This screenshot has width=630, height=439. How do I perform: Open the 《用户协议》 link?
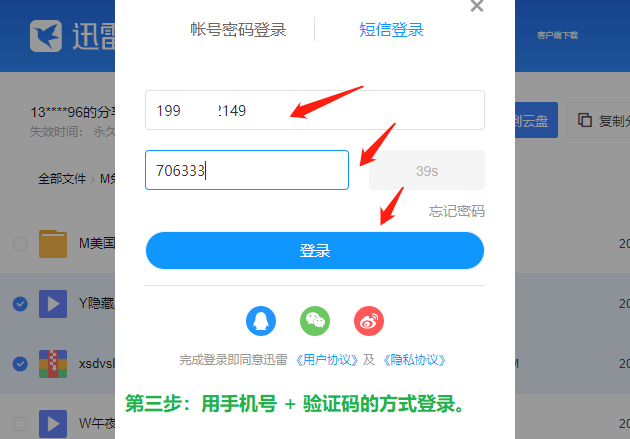click(x=327, y=360)
